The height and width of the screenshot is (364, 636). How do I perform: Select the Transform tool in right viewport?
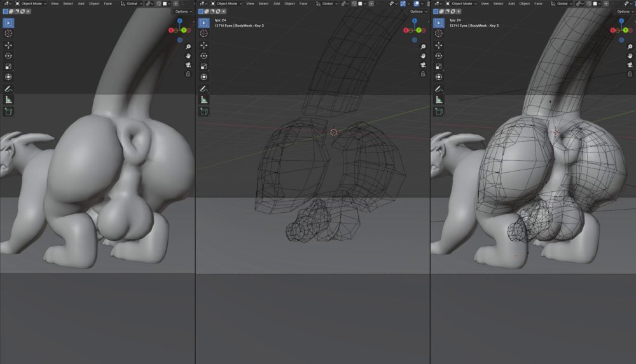[x=438, y=77]
